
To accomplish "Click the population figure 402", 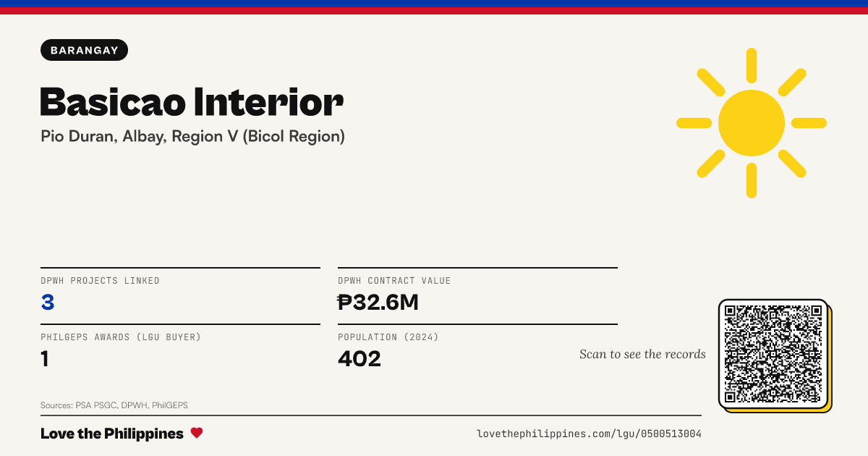I will pos(359,358).
